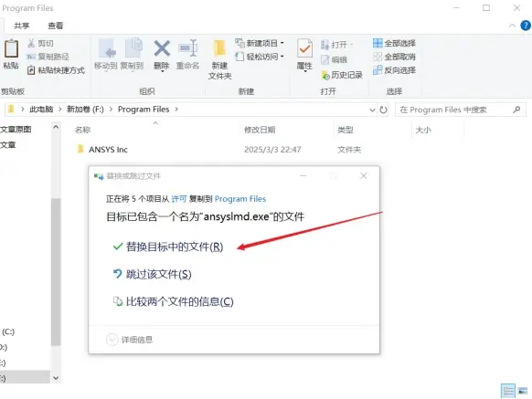The height and width of the screenshot is (399, 532).
Task: Open the History (历史记录) icon
Action: [x=325, y=75]
